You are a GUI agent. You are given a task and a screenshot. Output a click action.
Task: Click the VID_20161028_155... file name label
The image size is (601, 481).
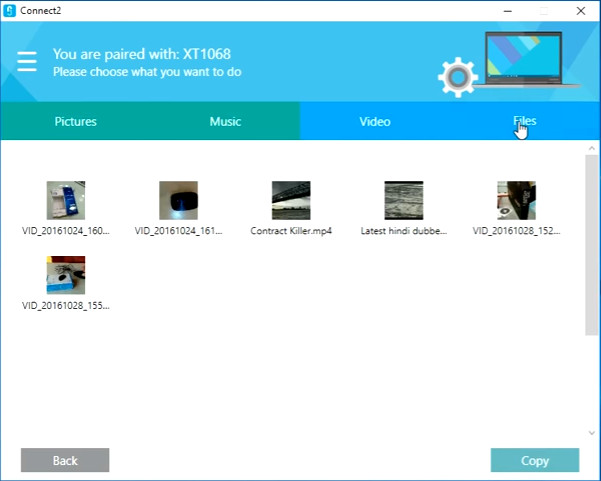66,305
